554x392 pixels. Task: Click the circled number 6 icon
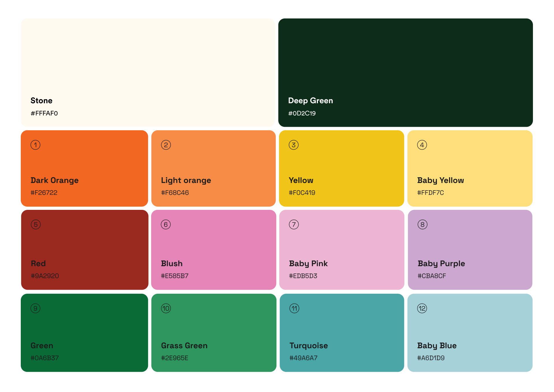(x=166, y=225)
